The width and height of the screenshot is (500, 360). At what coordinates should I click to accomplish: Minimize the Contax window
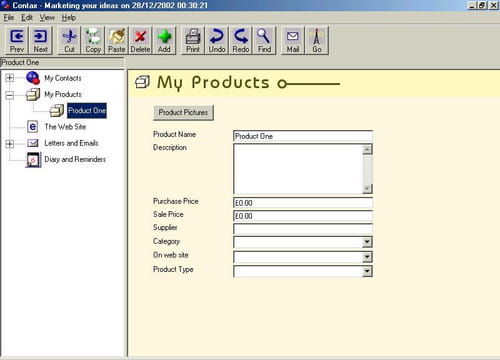pos(472,5)
